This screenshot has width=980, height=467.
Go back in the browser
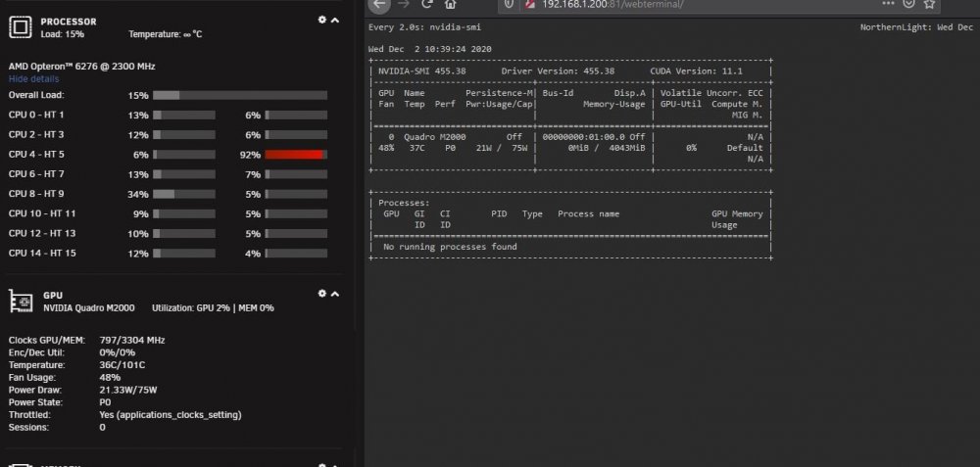tap(378, 4)
